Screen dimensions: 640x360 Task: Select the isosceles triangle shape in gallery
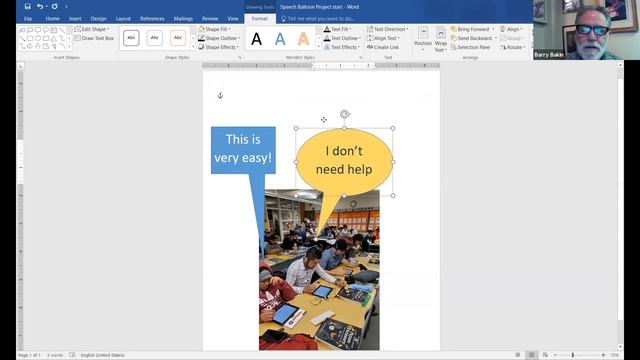click(x=53, y=38)
